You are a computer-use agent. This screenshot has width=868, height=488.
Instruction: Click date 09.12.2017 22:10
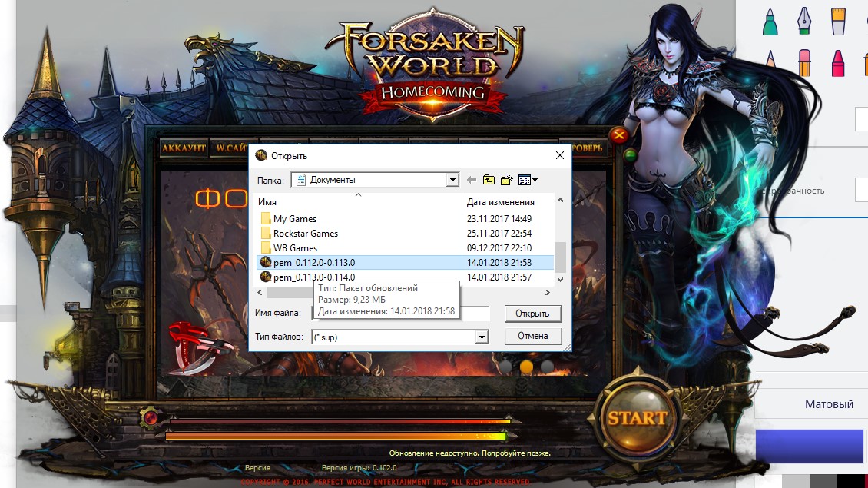point(499,247)
